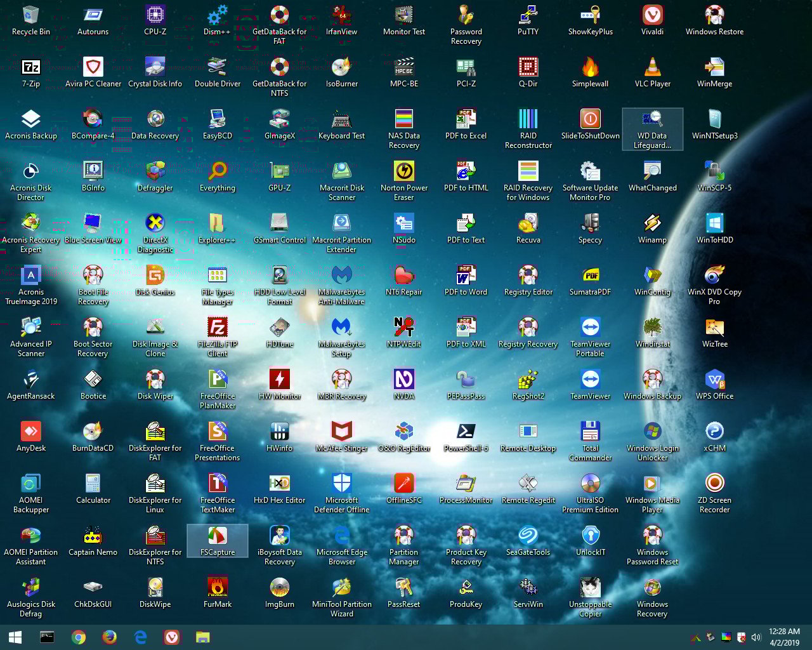Image resolution: width=812 pixels, height=650 pixels.
Task: Open the IrfanView shortcut
Action: click(341, 20)
